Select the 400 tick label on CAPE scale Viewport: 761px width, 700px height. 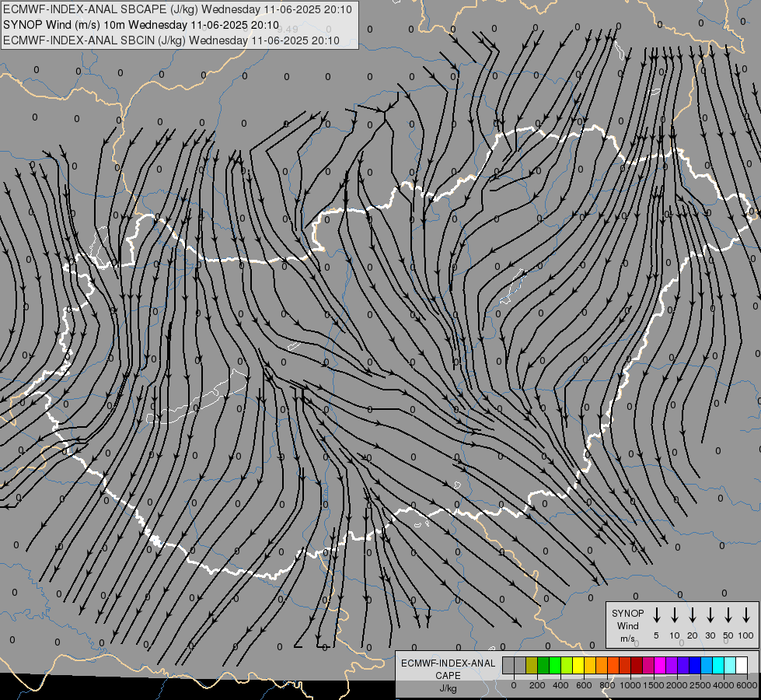[560, 685]
